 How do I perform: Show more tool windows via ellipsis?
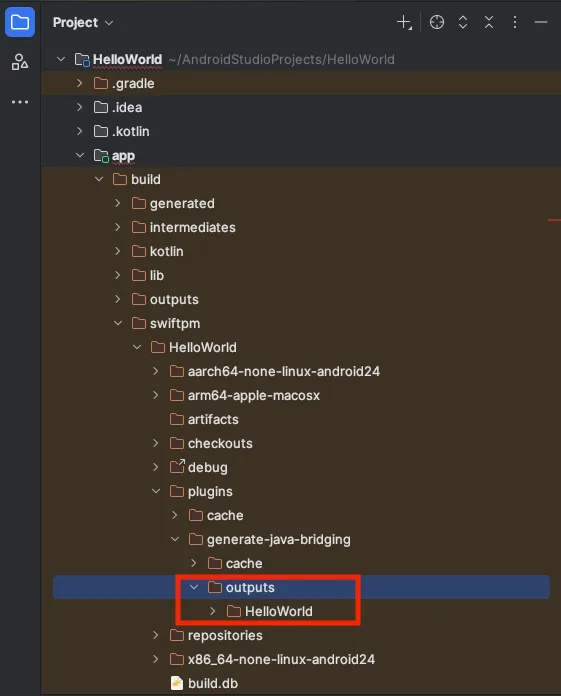click(x=20, y=102)
